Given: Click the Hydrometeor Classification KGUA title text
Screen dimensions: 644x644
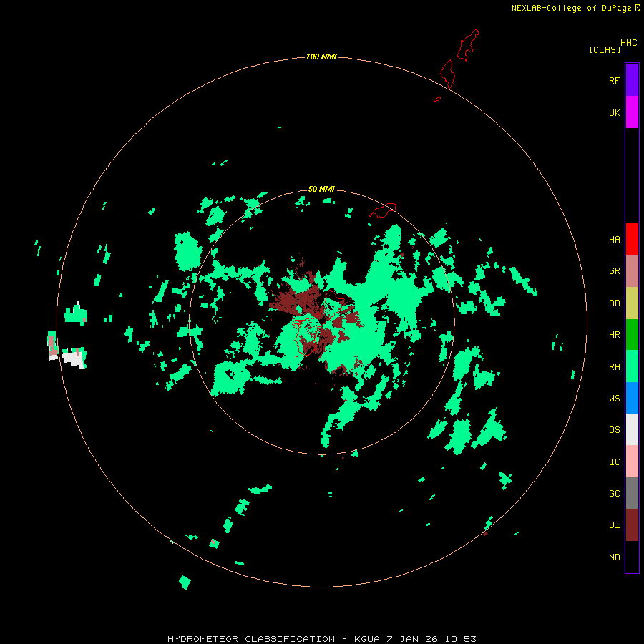Looking at the screenshot, I should [x=321, y=639].
